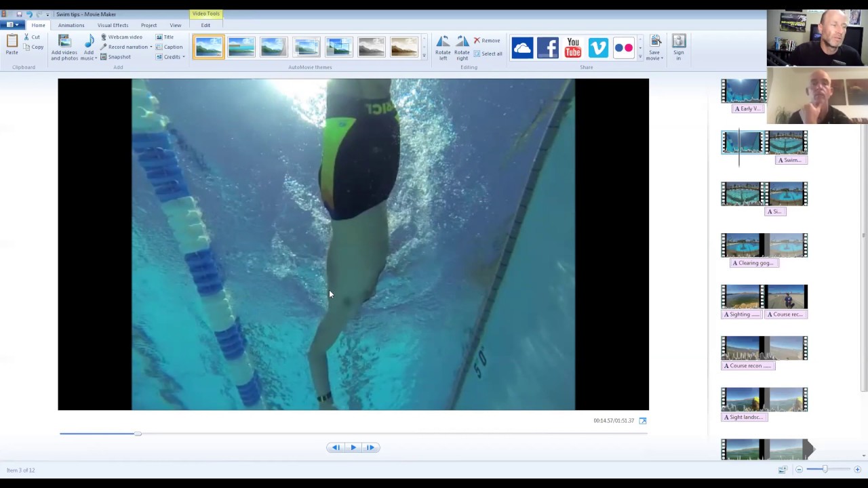Zoom out the timeline with minus button
The image size is (868, 488).
(x=799, y=470)
